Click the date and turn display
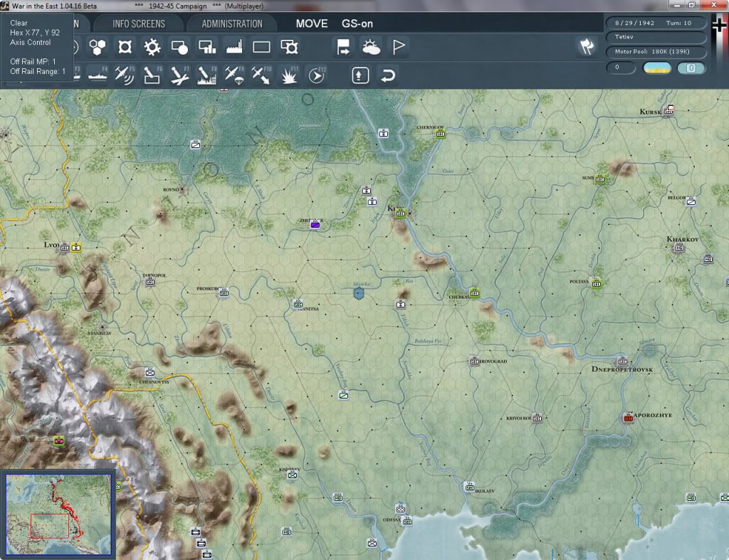 click(x=656, y=23)
